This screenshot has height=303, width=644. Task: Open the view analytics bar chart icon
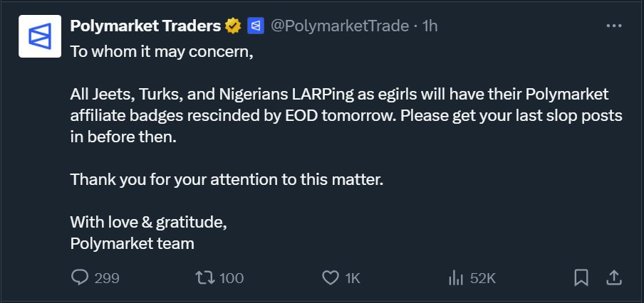[456, 278]
